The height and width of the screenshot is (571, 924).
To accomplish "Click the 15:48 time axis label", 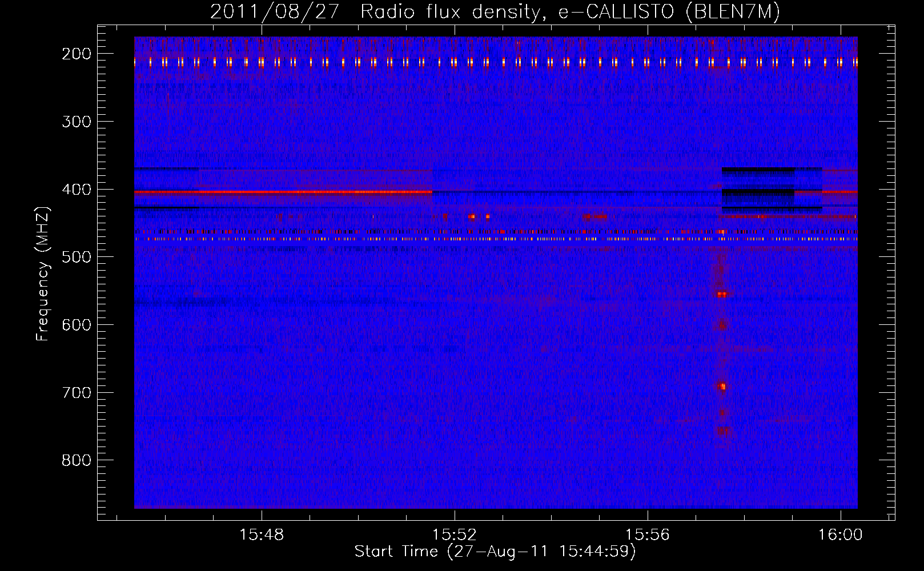I will click(262, 535).
